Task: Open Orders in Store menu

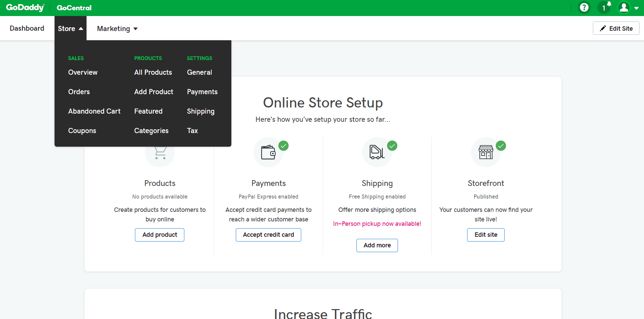Action: [79, 92]
